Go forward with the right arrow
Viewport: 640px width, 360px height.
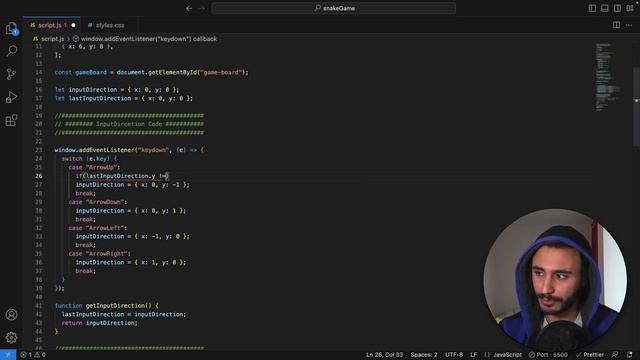201,8
